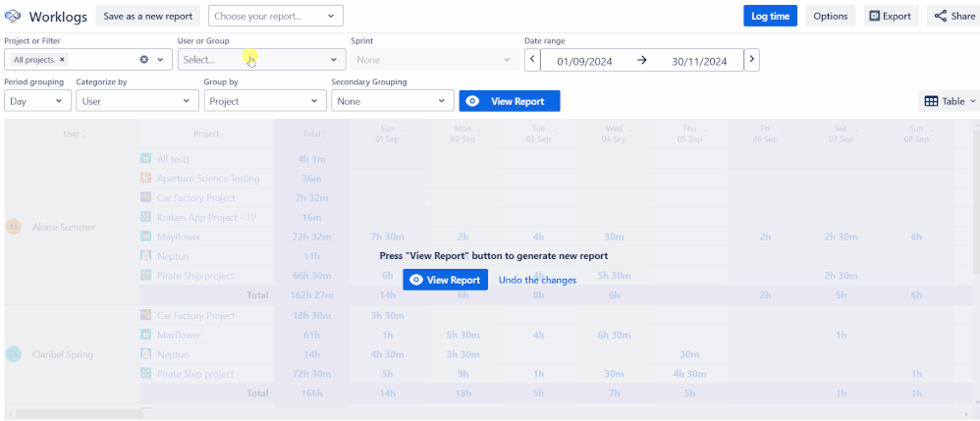Click Aperture Science Testing project name
Screen dimensions: 980x421
click(x=208, y=179)
